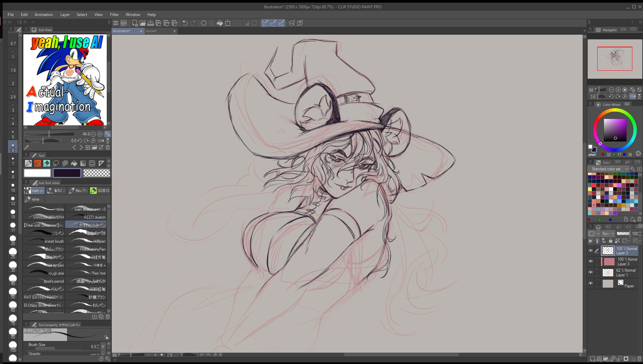Open the layer palette color dropdown
Image resolution: width=643 pixels, height=364 pixels.
[x=594, y=234]
